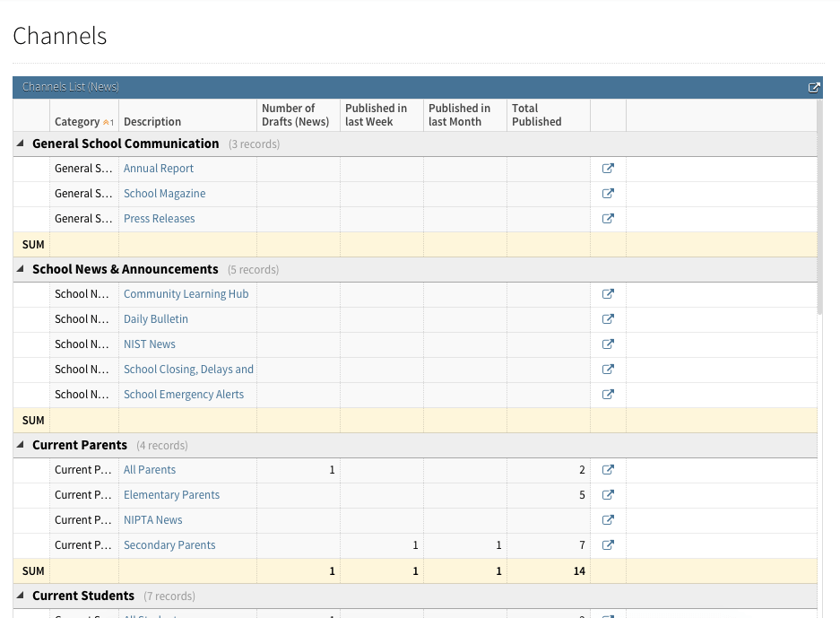Click the vertical scrollbar of channels list
Image resolution: width=840 pixels, height=618 pixels.
click(x=820, y=224)
